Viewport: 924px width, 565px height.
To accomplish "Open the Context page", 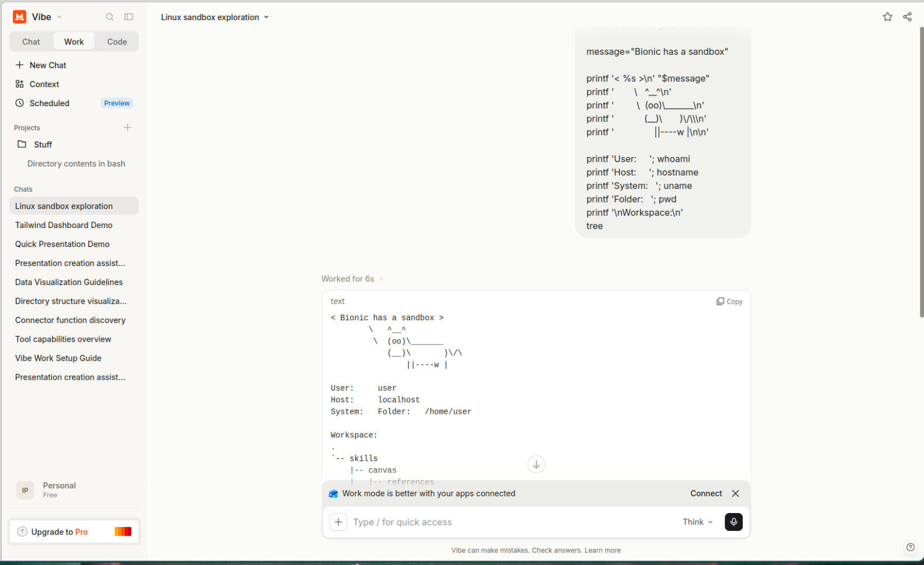I will click(x=74, y=84).
